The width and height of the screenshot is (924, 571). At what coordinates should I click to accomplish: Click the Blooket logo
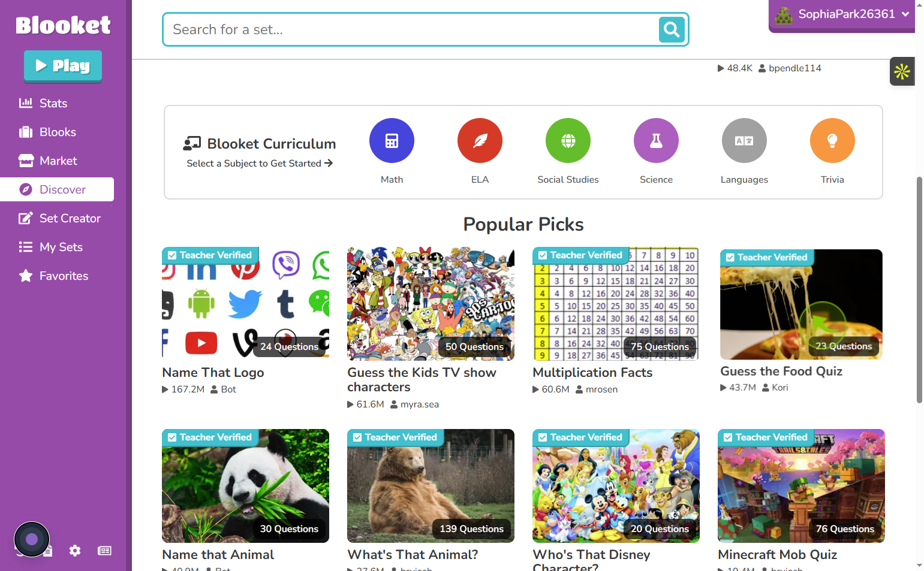pos(63,25)
